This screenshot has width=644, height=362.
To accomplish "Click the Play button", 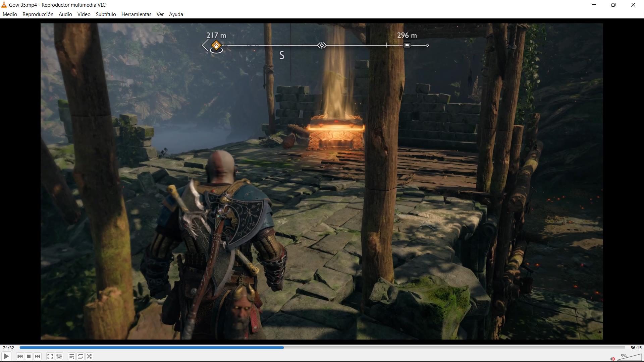I will tap(6, 356).
